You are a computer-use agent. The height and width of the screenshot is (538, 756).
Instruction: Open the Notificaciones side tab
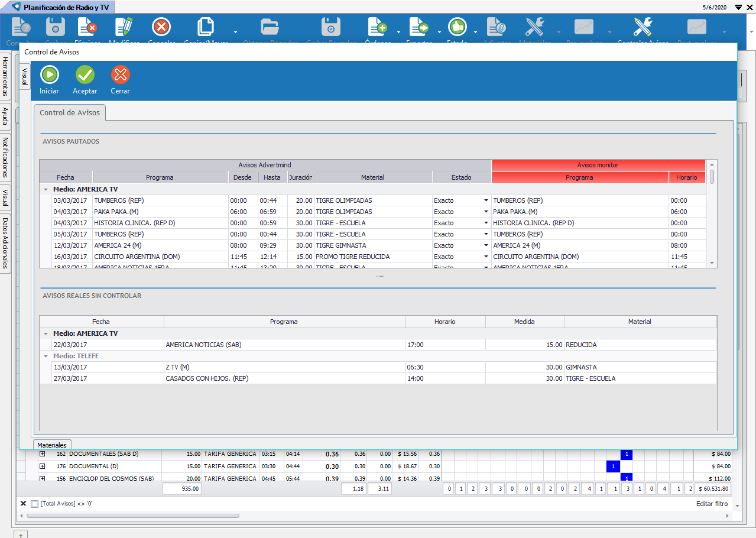click(x=5, y=157)
